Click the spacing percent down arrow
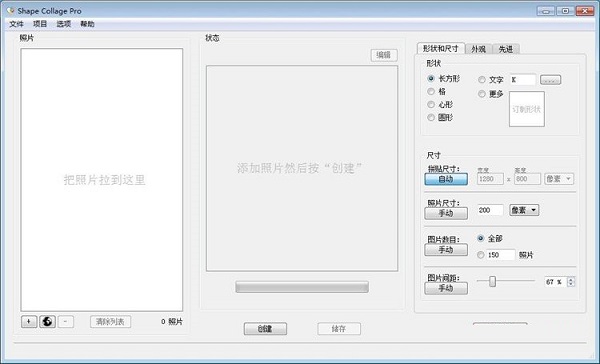This screenshot has height=364, width=600. click(571, 284)
